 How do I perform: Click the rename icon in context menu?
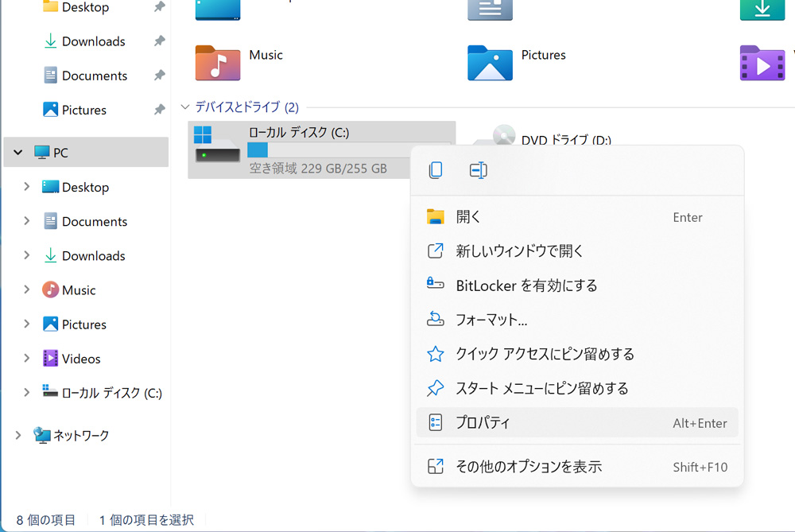[x=478, y=170]
